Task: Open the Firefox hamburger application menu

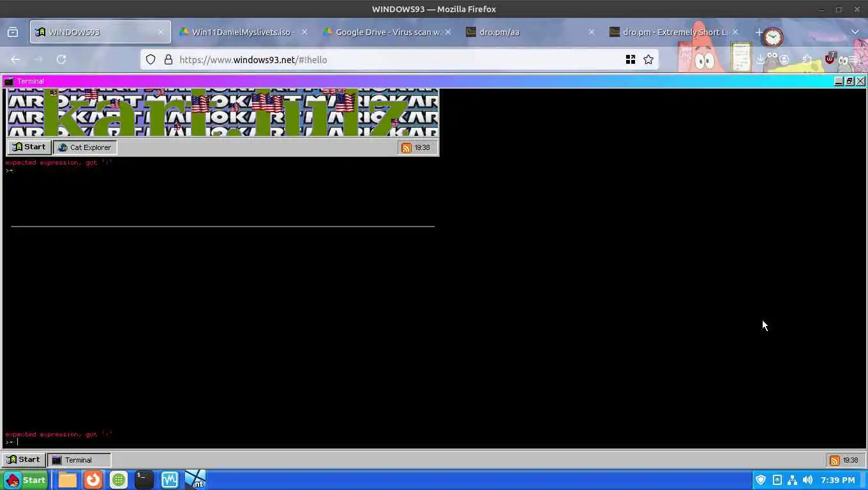Action: coord(853,59)
